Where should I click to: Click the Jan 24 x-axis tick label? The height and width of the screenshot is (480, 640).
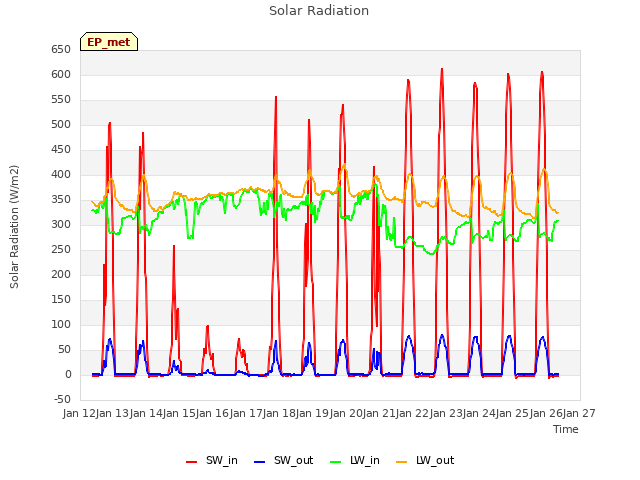(479, 413)
